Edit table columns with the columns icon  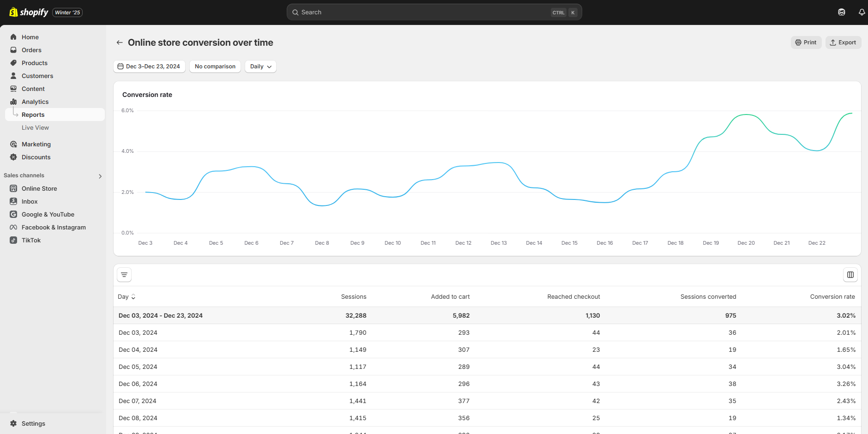850,274
